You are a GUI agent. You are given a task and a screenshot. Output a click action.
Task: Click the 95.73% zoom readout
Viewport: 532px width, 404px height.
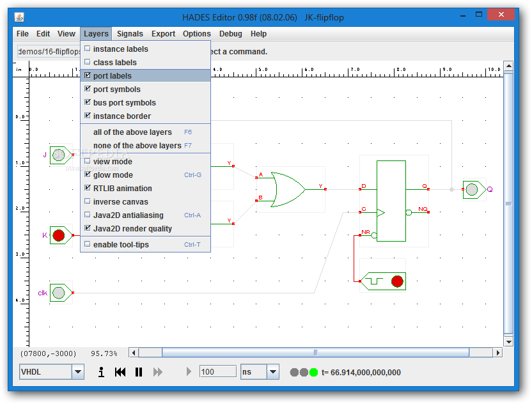[104, 353]
